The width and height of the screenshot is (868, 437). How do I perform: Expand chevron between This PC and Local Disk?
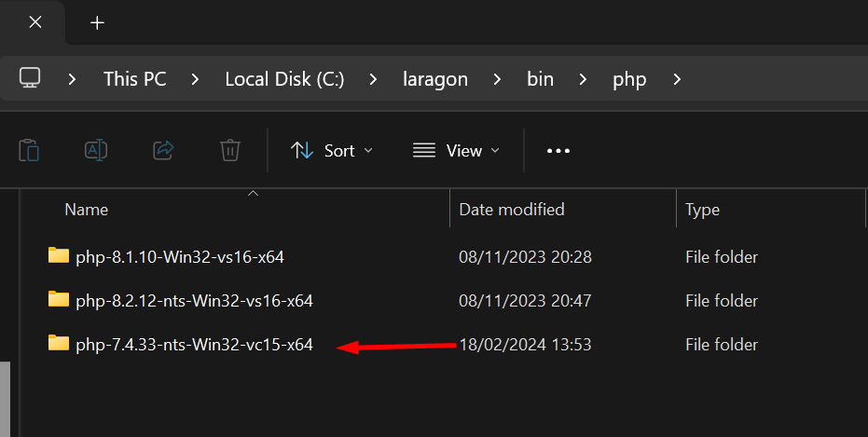coord(195,79)
